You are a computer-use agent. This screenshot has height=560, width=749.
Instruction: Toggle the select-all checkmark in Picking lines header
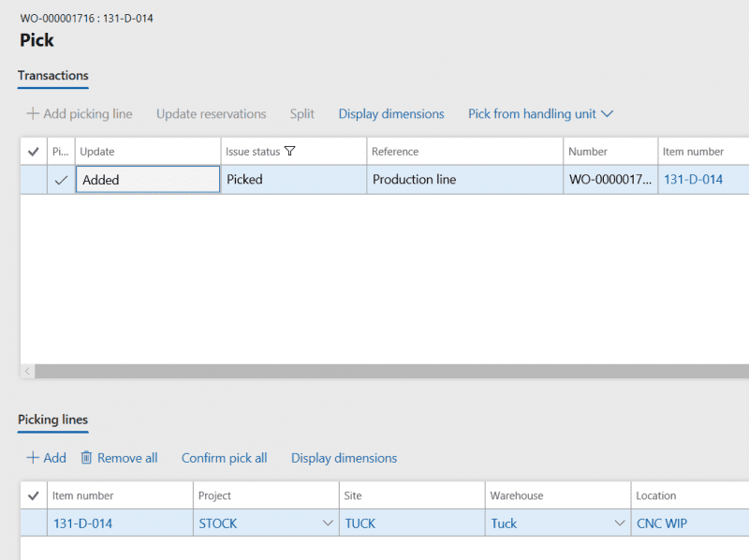(x=34, y=495)
